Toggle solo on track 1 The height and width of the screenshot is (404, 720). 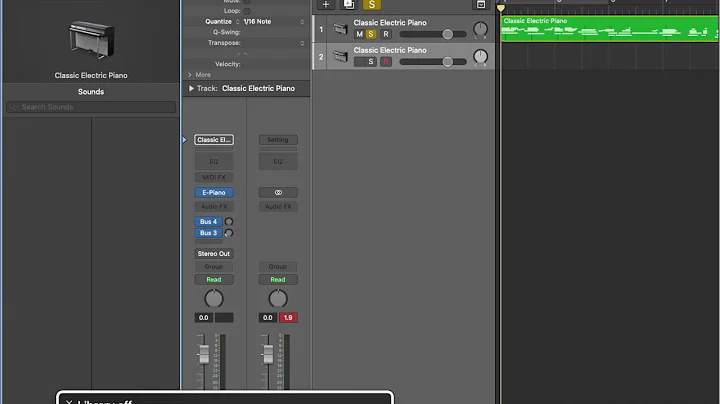point(371,34)
